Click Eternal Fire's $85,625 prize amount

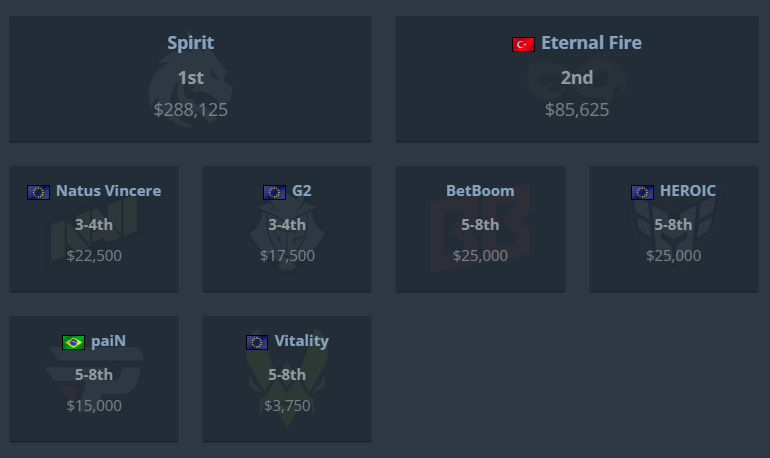(577, 110)
